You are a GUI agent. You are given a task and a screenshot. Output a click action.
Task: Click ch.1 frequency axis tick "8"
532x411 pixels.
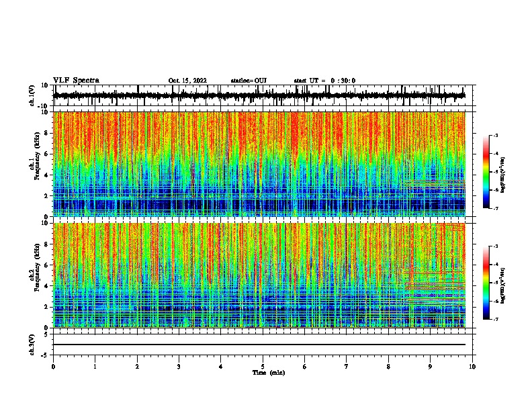[x=46, y=133]
